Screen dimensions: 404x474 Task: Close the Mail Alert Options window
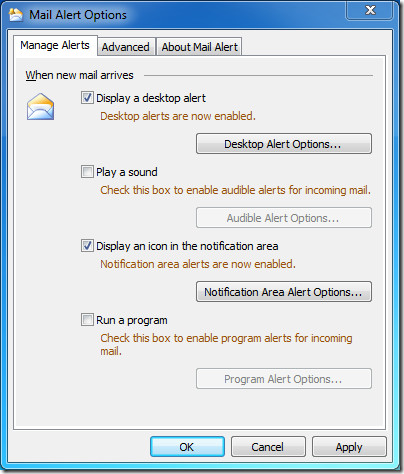(370, 10)
